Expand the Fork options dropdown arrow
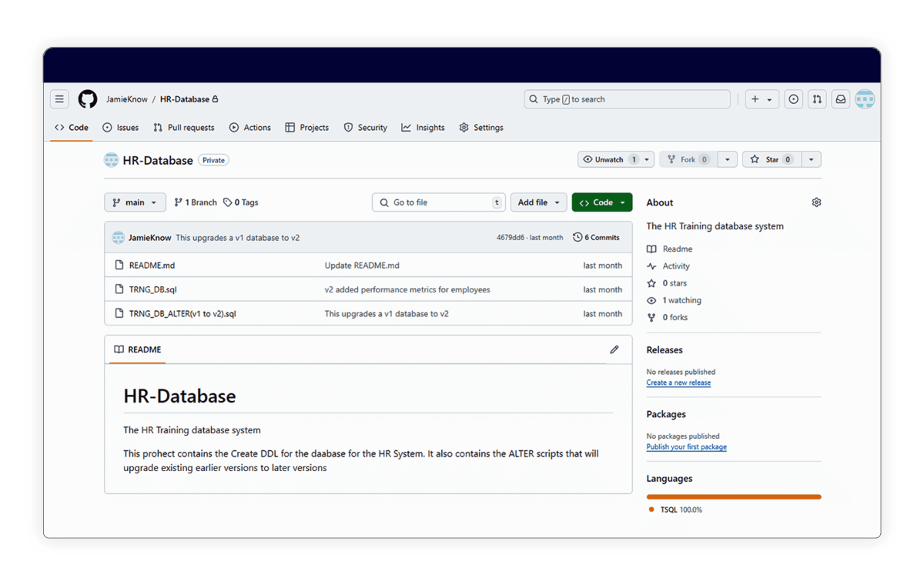Viewport: 924px width, 588px height. 728,159
